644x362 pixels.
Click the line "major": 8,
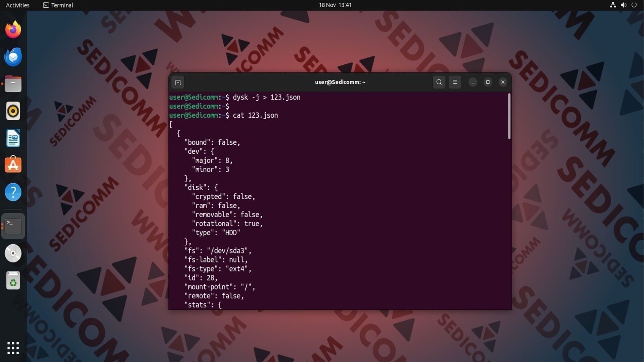tap(212, 161)
